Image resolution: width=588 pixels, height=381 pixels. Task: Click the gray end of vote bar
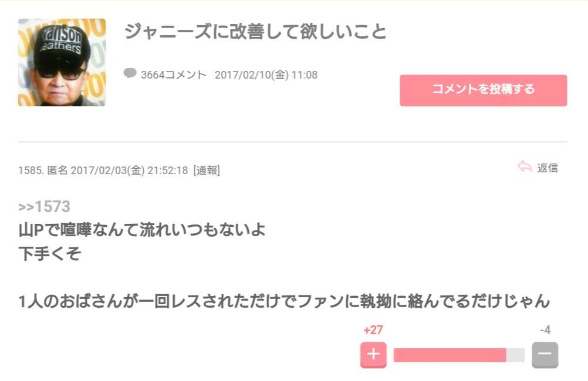pyautogui.click(x=515, y=355)
